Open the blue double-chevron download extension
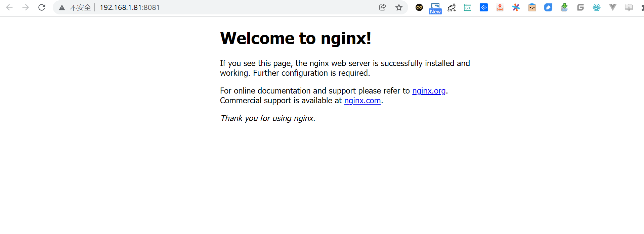644x234 pixels. click(x=484, y=7)
